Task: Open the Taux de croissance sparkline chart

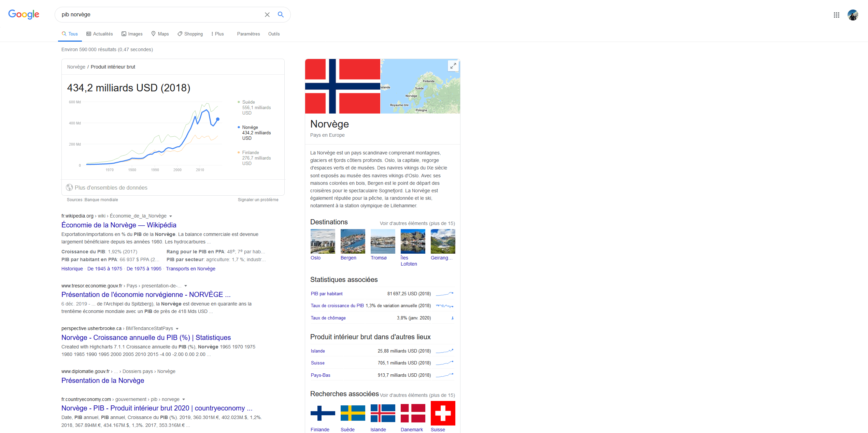Action: 445,306
